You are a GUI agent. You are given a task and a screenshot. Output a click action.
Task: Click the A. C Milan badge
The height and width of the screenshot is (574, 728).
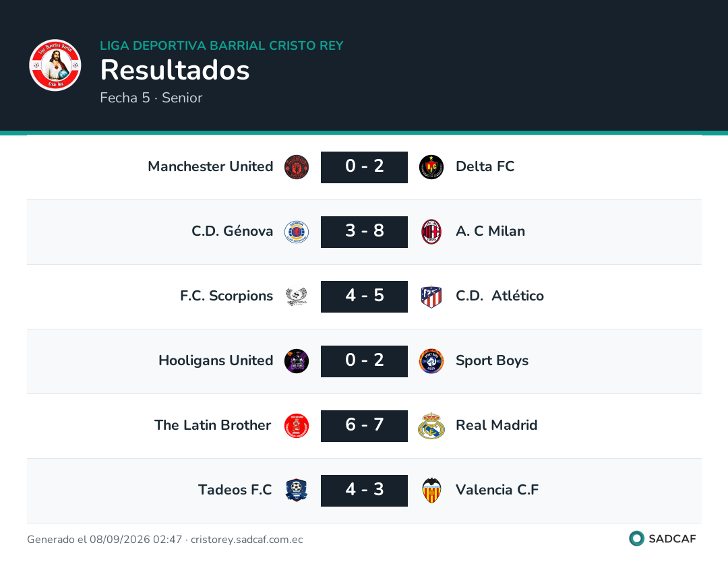pyautogui.click(x=431, y=232)
